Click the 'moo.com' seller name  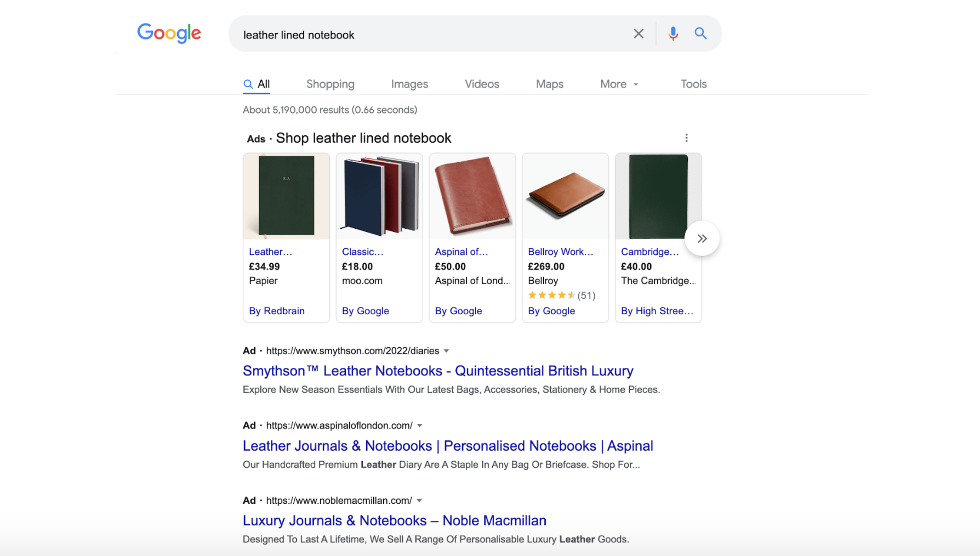[362, 281]
